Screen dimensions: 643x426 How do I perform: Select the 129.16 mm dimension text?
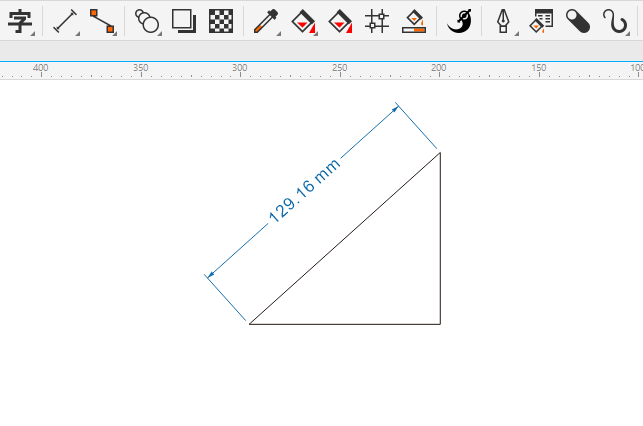pyautogui.click(x=304, y=191)
